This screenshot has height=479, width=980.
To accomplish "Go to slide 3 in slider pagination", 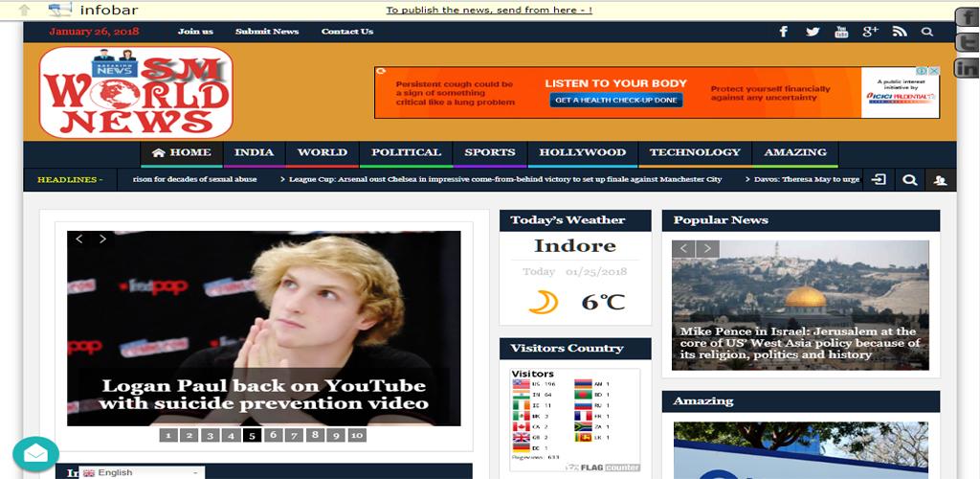I will pyautogui.click(x=211, y=435).
